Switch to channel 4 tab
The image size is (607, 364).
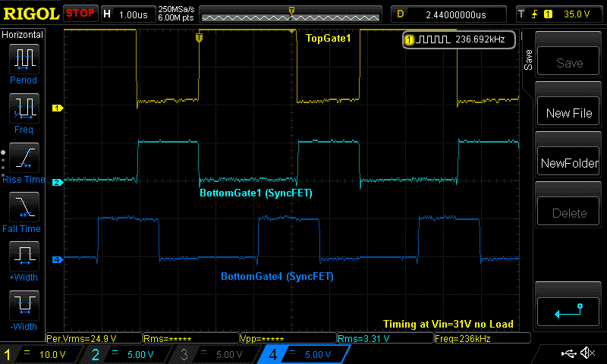coord(303,354)
